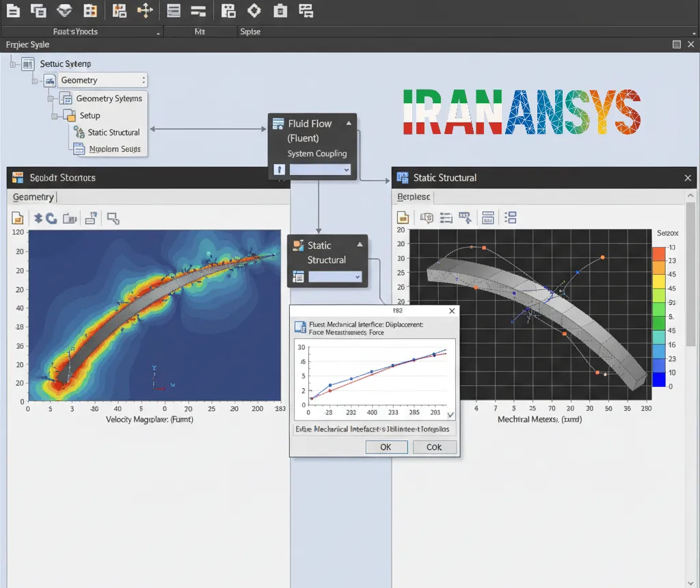Click the grid table icon in top toolbar
Viewport: 700px width, 588px height.
(x=90, y=11)
